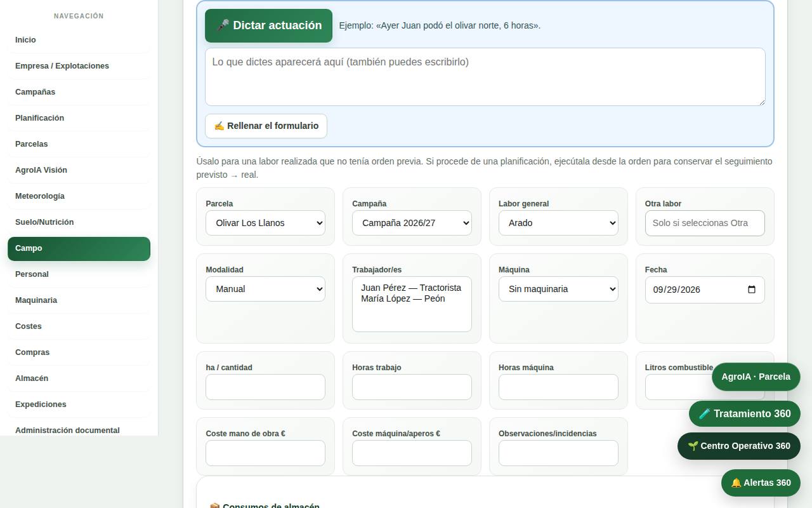Open Tratamiento 360 floating button
The height and width of the screenshot is (508, 812).
[745, 413]
